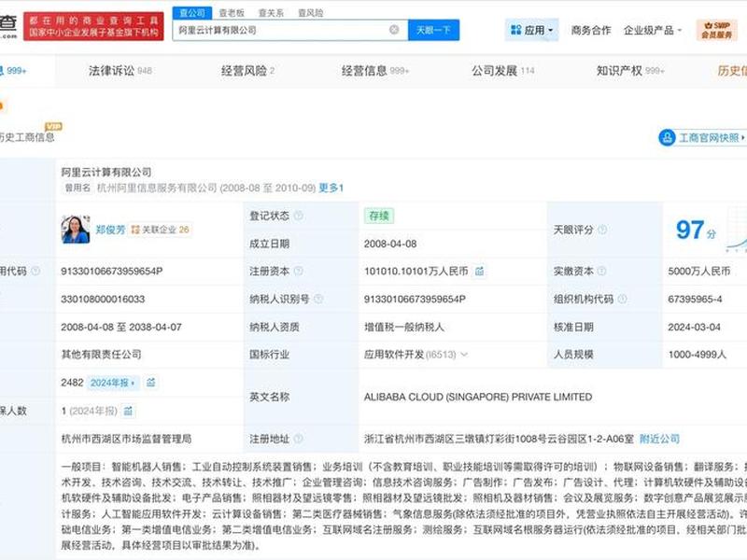Open the chart icon beside 1 (2024年报)

pyautogui.click(x=128, y=411)
